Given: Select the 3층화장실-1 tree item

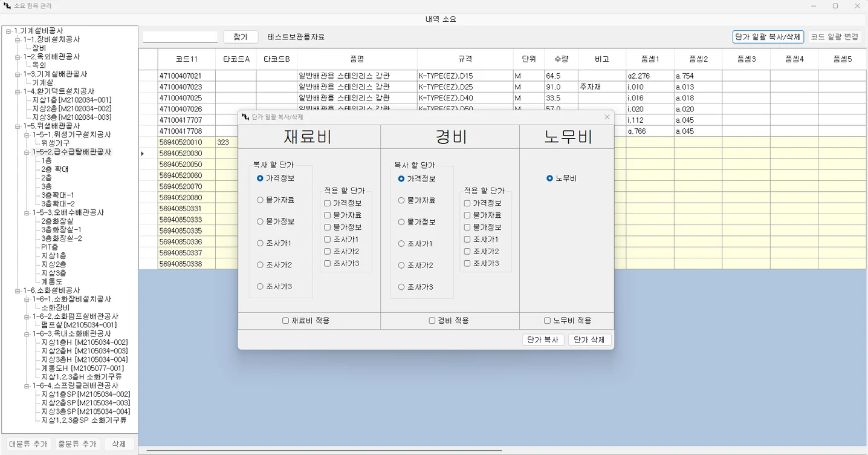Looking at the screenshot, I should point(61,230).
